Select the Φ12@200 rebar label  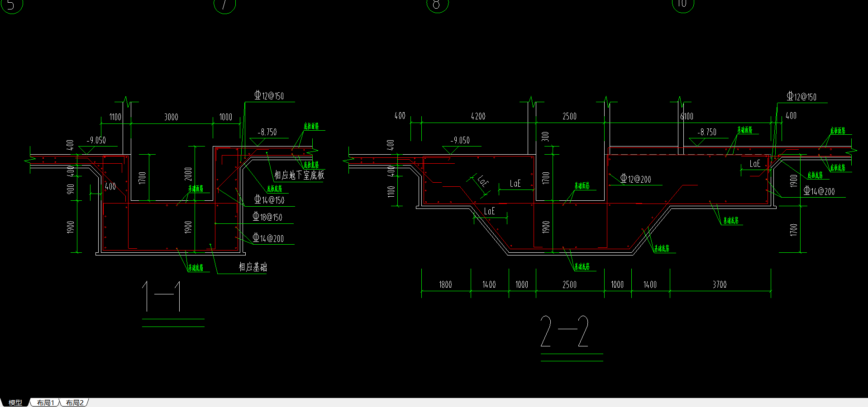(635, 179)
